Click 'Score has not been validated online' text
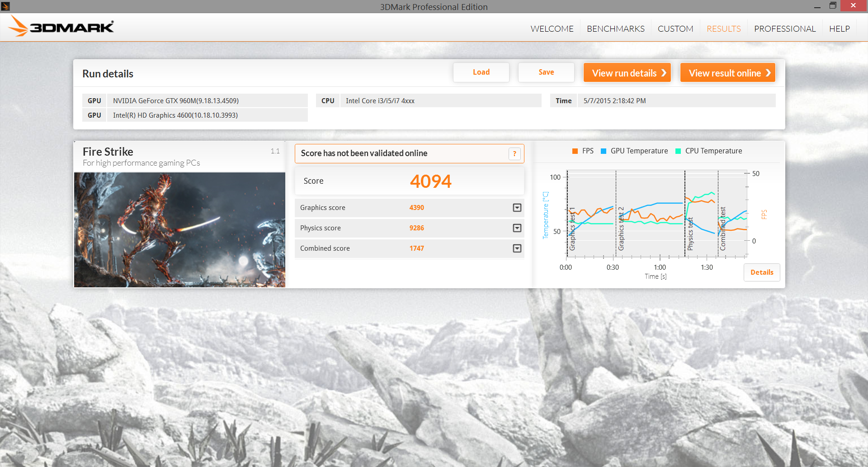This screenshot has width=868, height=467. pos(364,153)
